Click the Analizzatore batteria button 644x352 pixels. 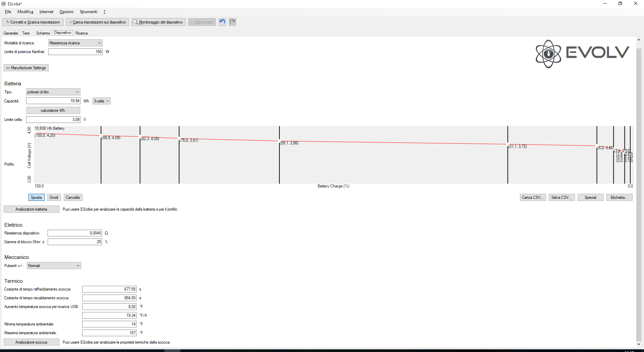tap(31, 209)
